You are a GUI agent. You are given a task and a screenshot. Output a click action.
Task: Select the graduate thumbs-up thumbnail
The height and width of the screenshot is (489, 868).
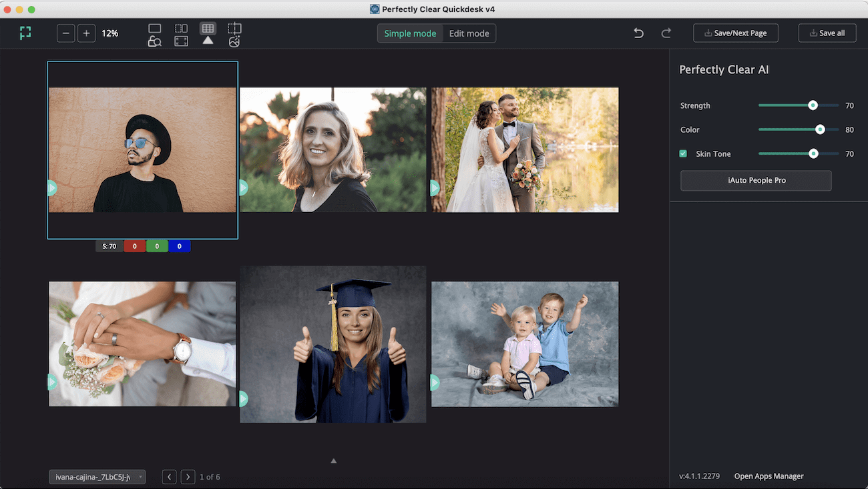pos(333,344)
